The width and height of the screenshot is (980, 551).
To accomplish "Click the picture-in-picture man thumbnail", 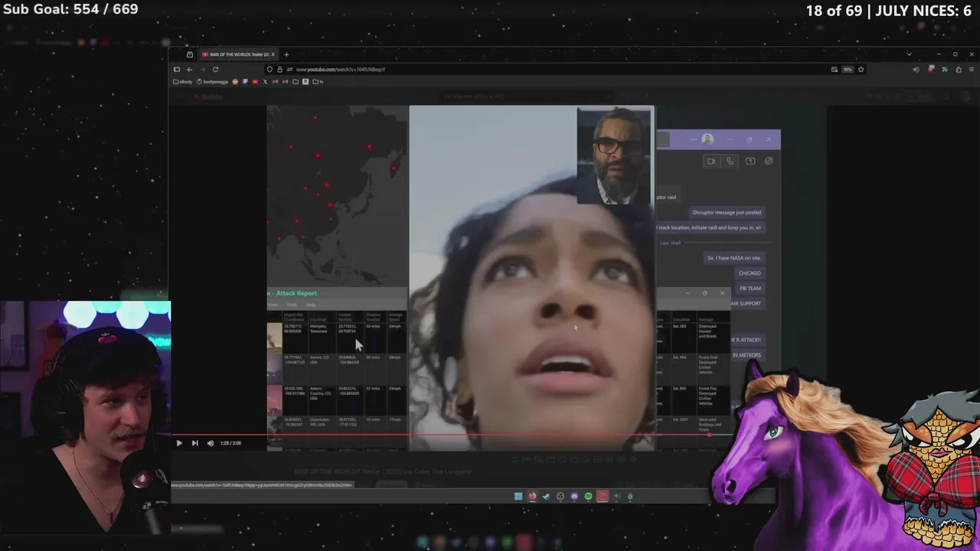I will (615, 156).
